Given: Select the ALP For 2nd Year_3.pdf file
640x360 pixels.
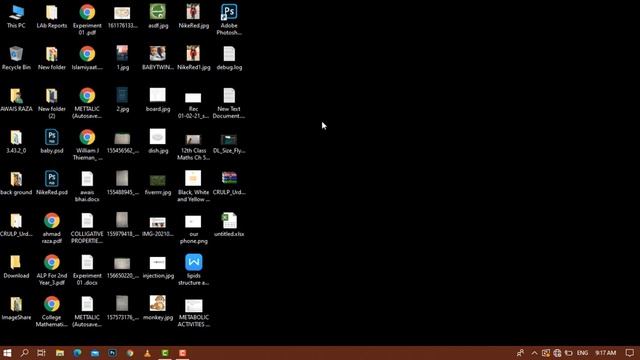Looking at the screenshot, I should tap(52, 269).
